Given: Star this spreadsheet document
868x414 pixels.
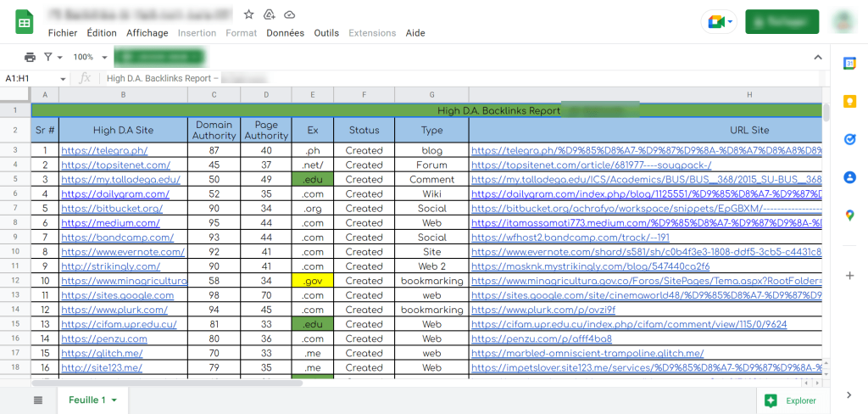Looking at the screenshot, I should 249,14.
